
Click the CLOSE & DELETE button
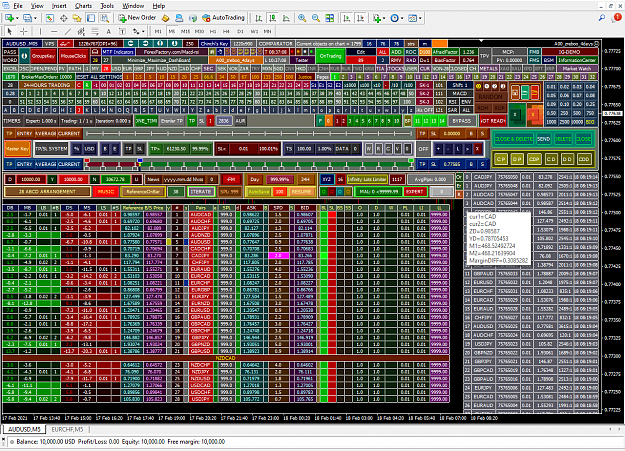(513, 139)
